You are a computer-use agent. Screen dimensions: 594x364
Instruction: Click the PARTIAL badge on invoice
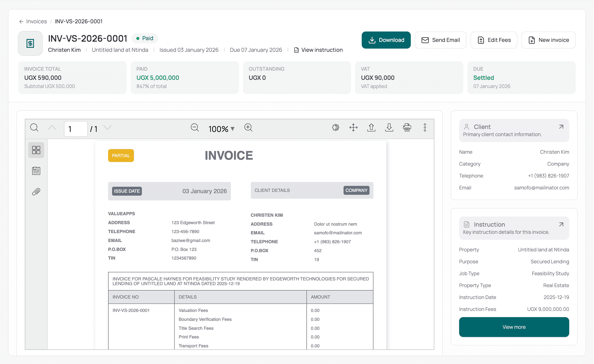(121, 156)
